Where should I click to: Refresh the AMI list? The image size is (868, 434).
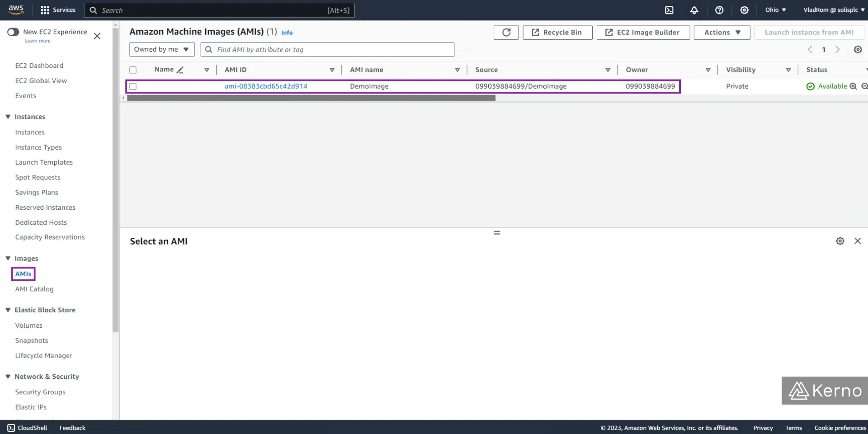[506, 32]
